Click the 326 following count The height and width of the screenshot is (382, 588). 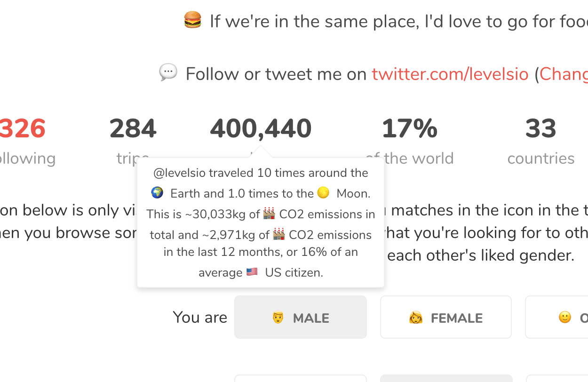[x=23, y=129]
